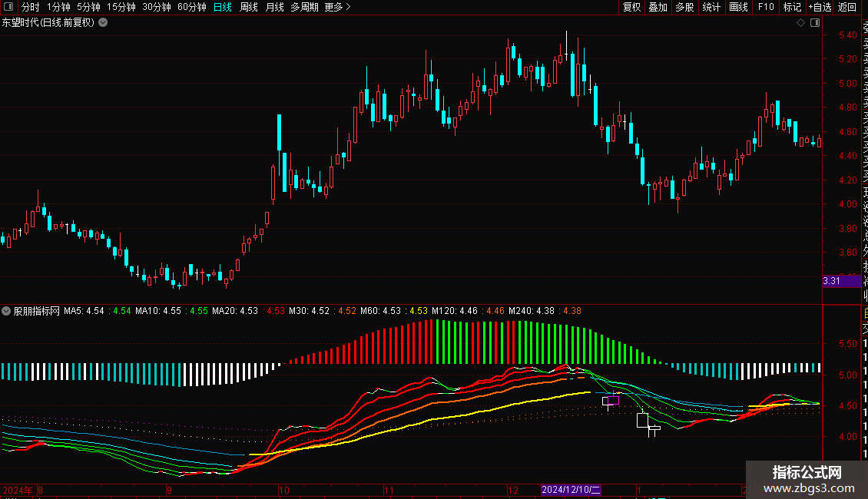Click the 复权 button

tap(631, 7)
